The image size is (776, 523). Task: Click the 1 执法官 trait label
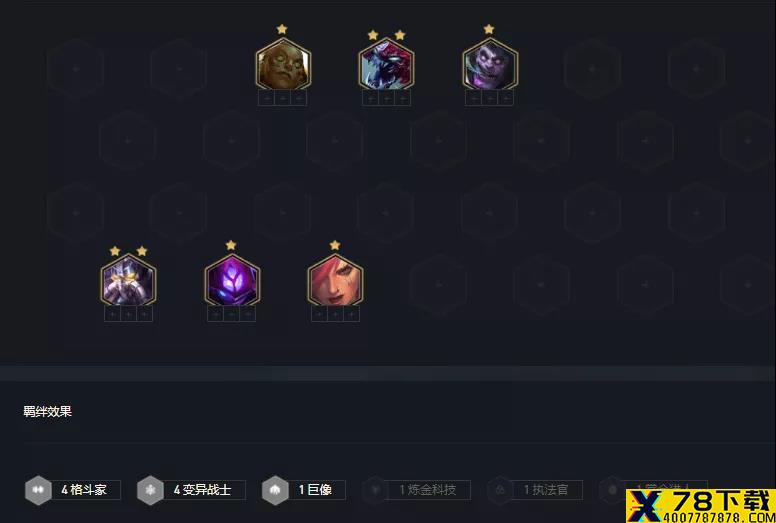(547, 490)
